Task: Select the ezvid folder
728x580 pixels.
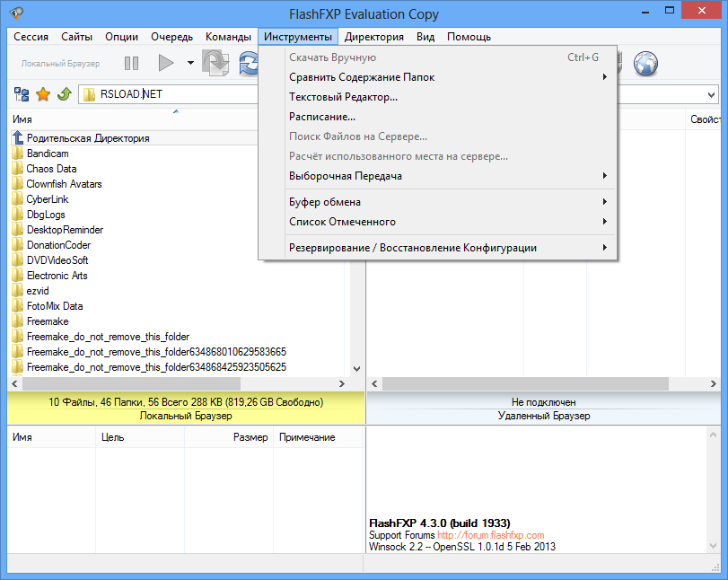Action: point(31,291)
